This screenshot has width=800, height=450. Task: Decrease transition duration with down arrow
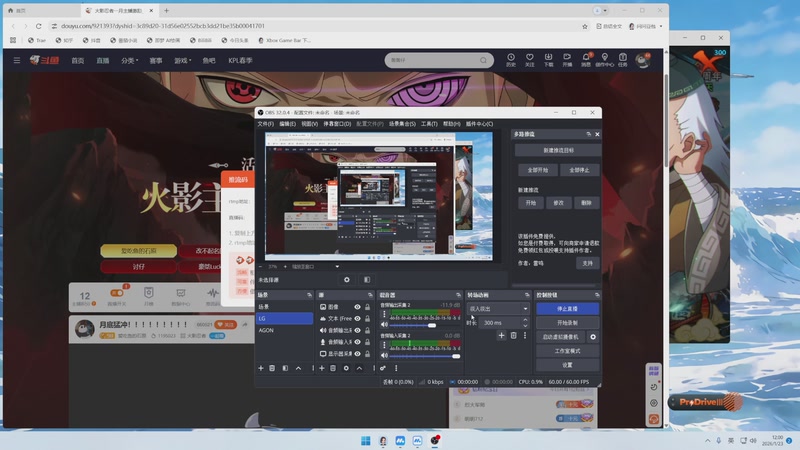[526, 326]
